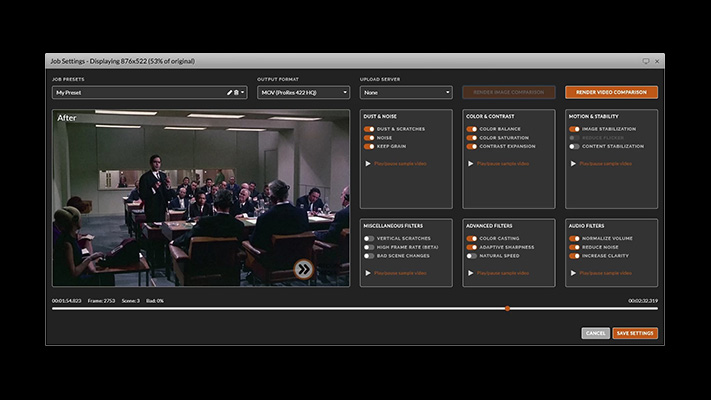
Task: Enable Vertical Scratches filter
Action: pyautogui.click(x=369, y=239)
